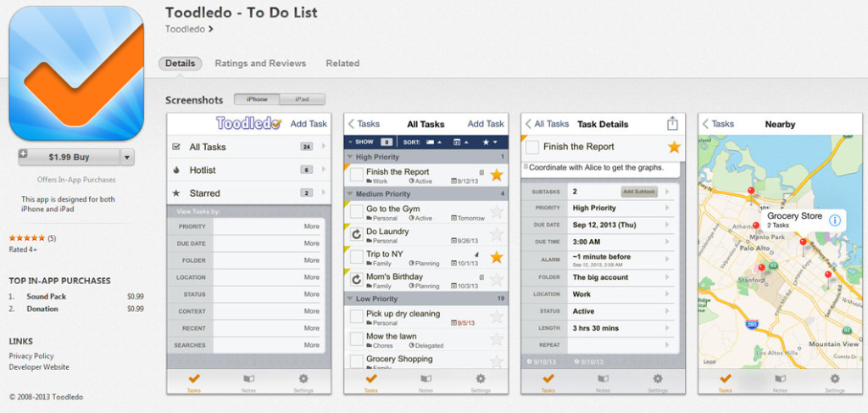
Task: Click the flame icon next to Hotlist
Action: pyautogui.click(x=176, y=170)
